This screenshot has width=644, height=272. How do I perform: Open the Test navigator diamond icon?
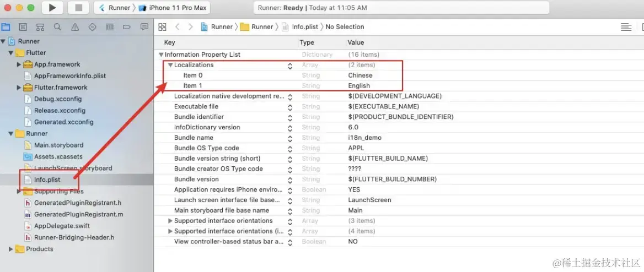pyautogui.click(x=93, y=27)
